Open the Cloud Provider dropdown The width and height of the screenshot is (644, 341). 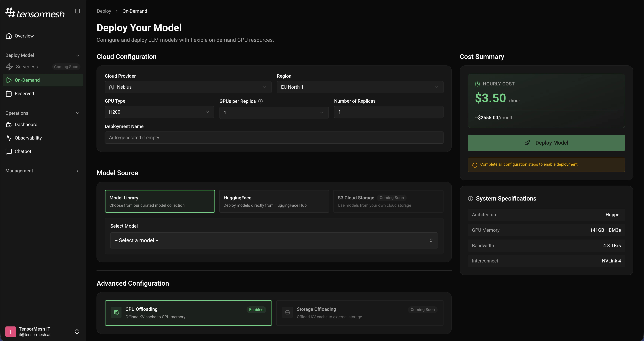pyautogui.click(x=188, y=87)
